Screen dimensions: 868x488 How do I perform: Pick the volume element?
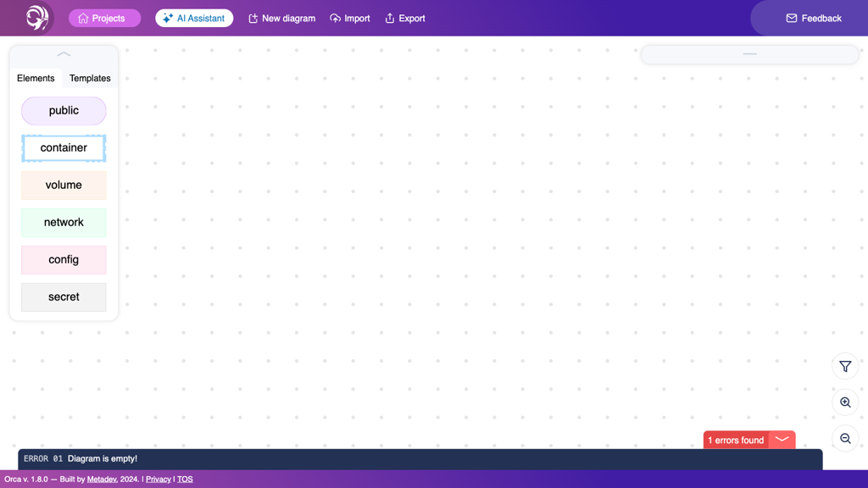64,186
